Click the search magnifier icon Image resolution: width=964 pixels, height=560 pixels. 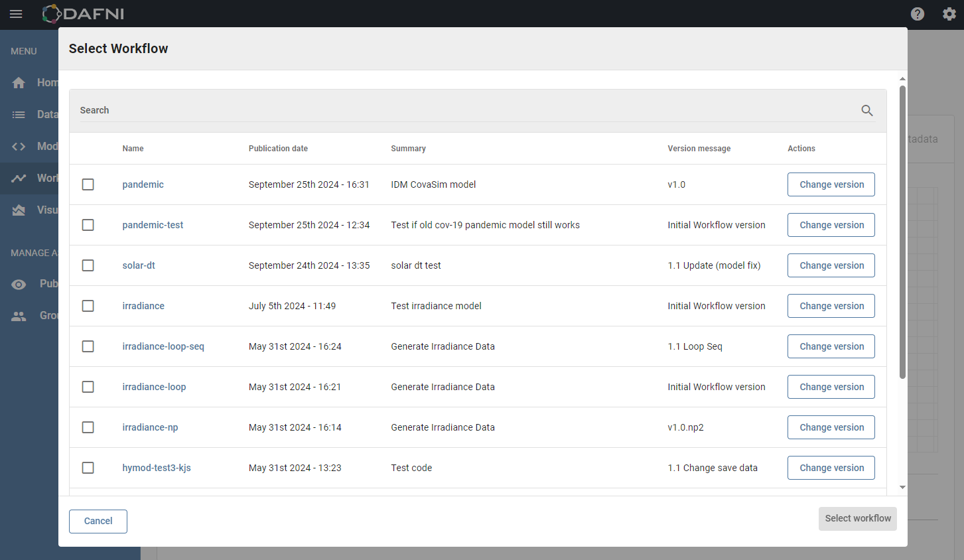click(x=867, y=110)
